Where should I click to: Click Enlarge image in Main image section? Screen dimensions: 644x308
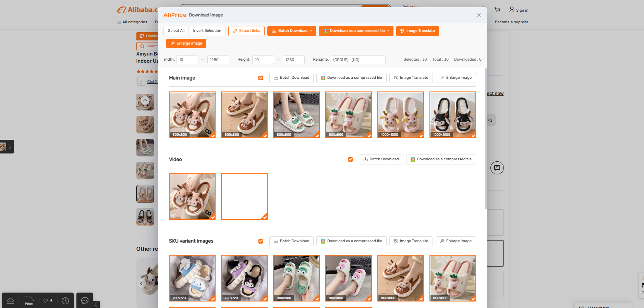(456, 78)
